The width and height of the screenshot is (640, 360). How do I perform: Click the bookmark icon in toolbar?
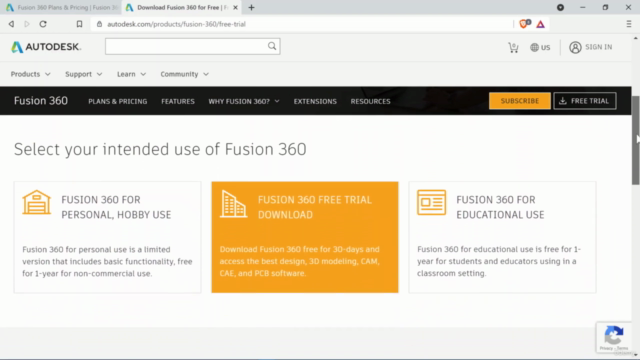click(79, 24)
